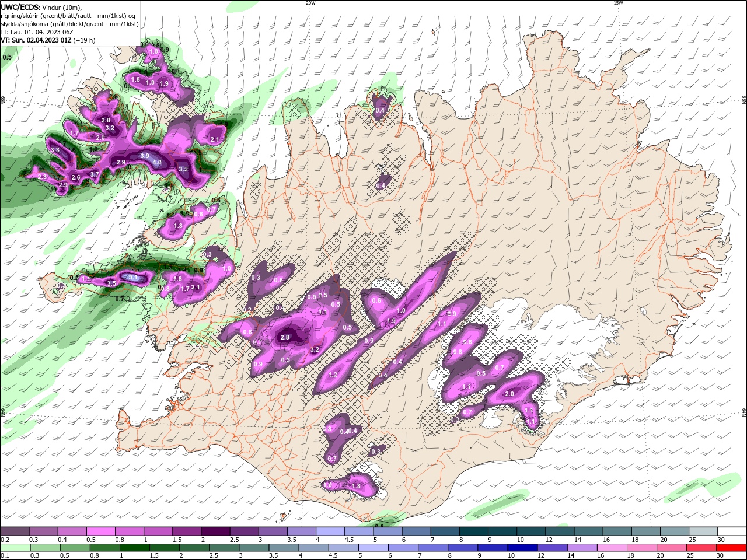Viewport: 747px width, 560px height.
Task: Click the 15W longitude label
Action: pos(618,3)
